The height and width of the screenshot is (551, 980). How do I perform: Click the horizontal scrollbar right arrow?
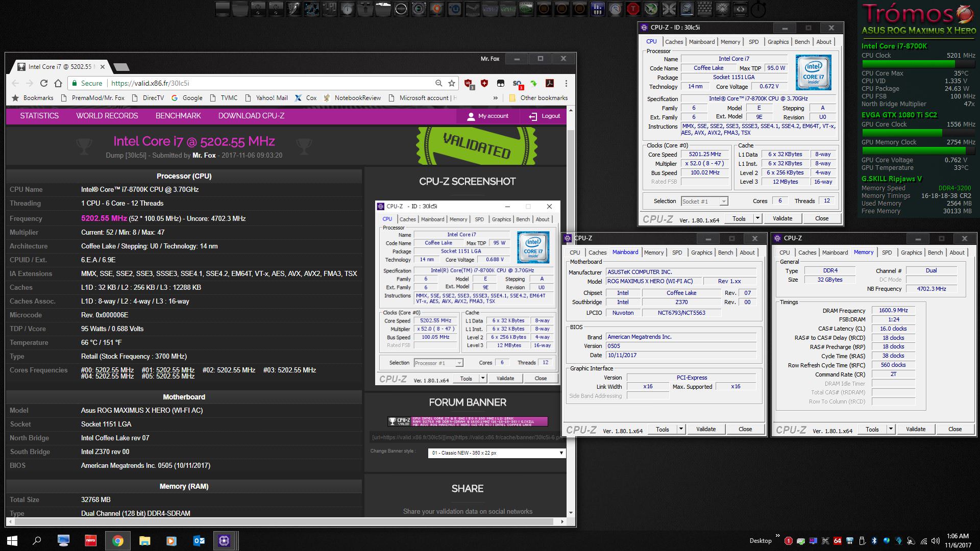point(562,522)
